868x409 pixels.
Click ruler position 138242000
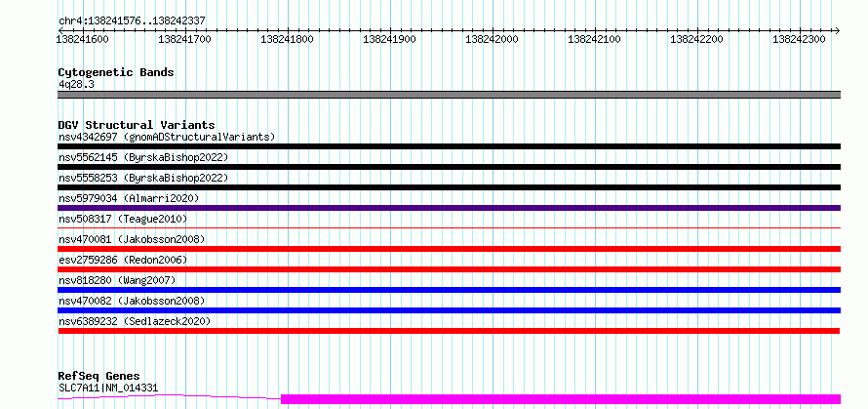tap(493, 39)
